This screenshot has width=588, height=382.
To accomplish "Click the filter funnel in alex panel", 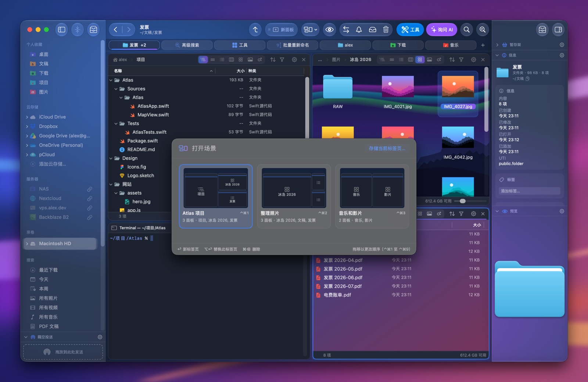I will [282, 60].
